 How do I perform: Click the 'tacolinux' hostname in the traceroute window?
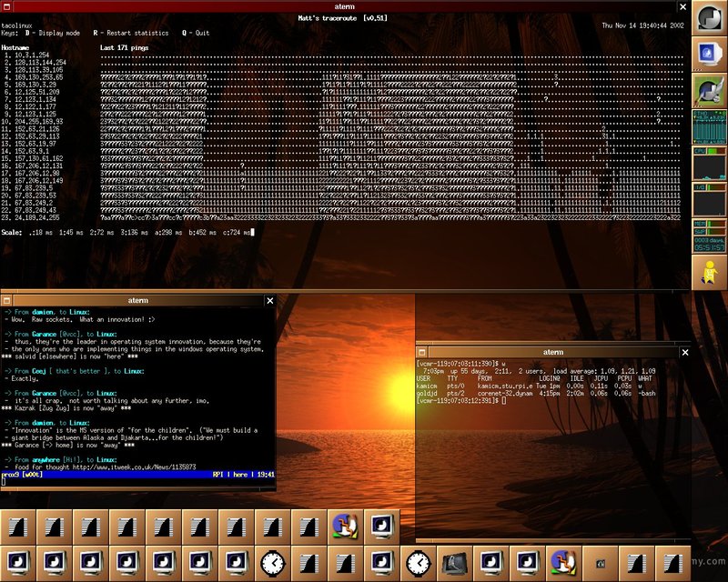tap(16, 25)
